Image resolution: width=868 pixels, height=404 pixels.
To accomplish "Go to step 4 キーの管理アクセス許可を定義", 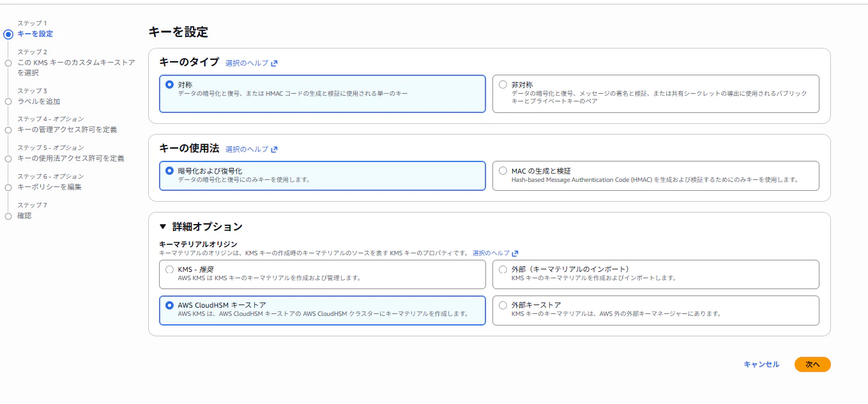I will click(67, 130).
